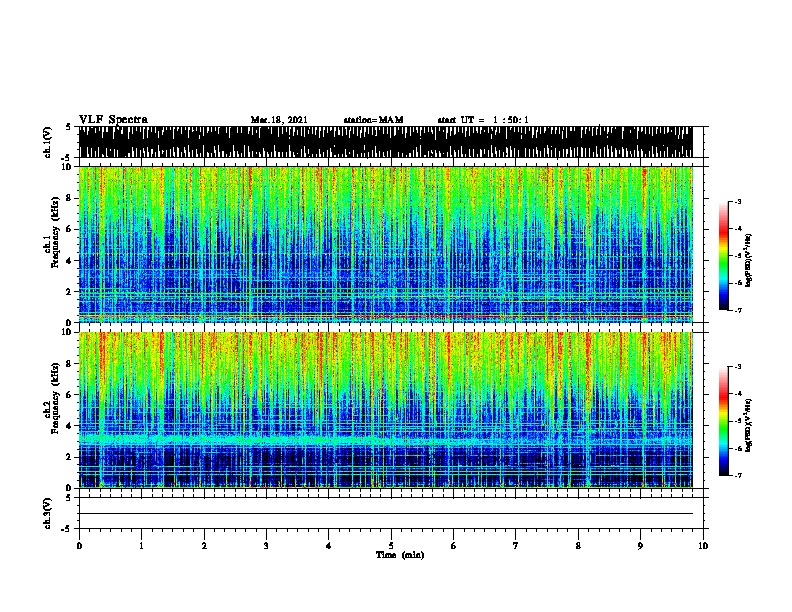This screenshot has height=612, width=792.
Task: Click the "8" tick on ch.2 frequency axis
Action: 69,364
